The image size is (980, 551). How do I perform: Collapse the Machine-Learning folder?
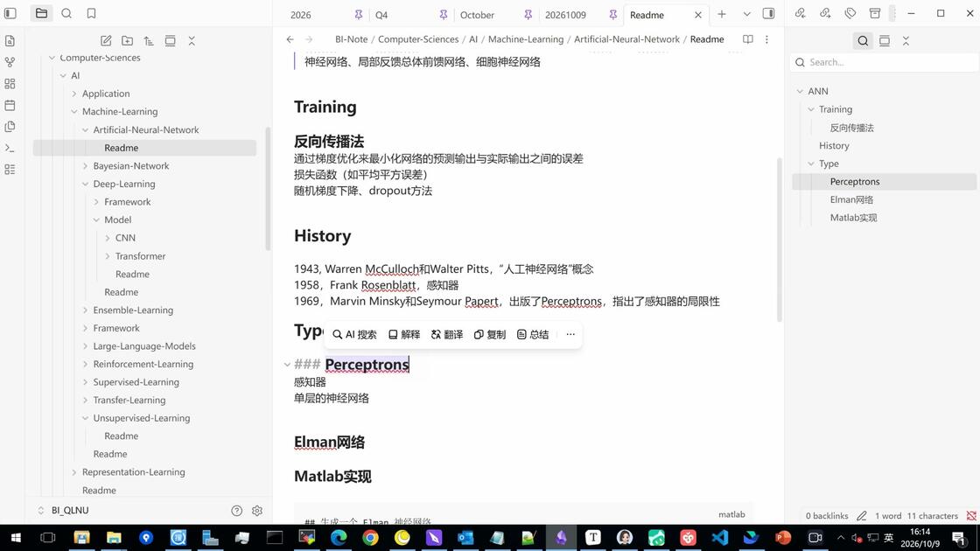click(74, 112)
